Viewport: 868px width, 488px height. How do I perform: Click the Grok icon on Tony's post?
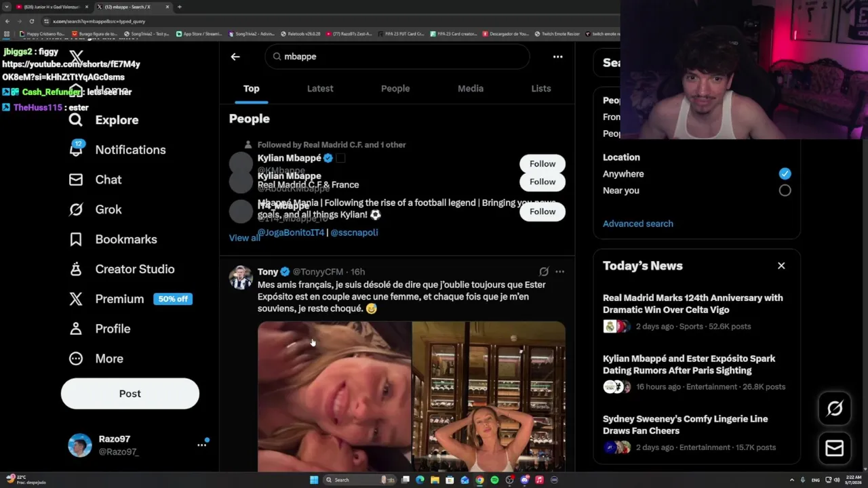544,272
